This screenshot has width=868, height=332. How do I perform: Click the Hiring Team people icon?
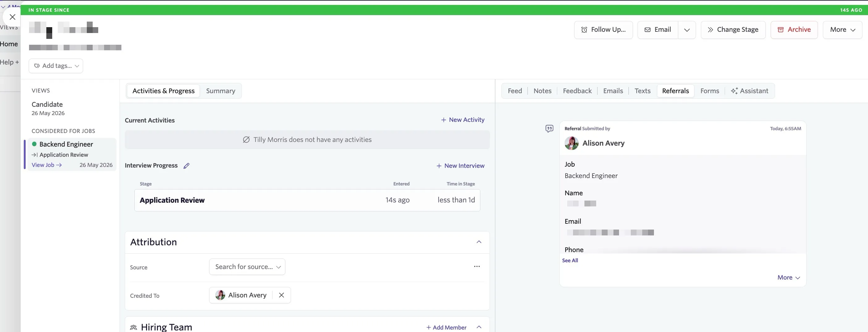pyautogui.click(x=133, y=327)
